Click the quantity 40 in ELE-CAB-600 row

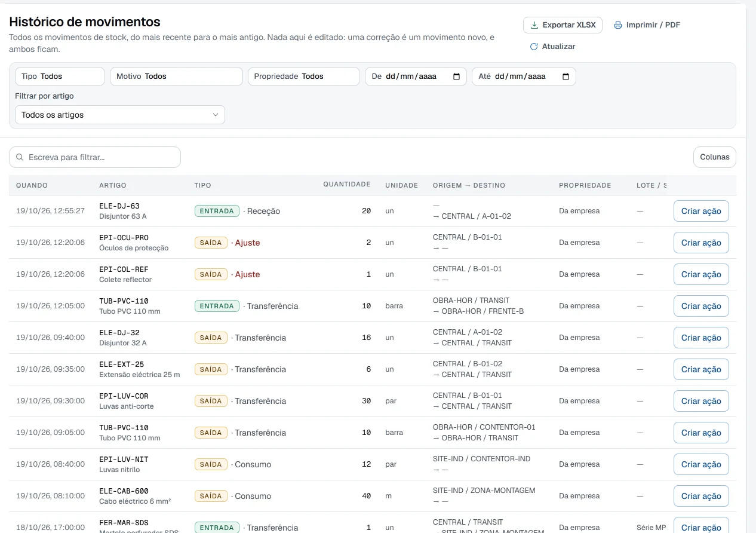366,496
